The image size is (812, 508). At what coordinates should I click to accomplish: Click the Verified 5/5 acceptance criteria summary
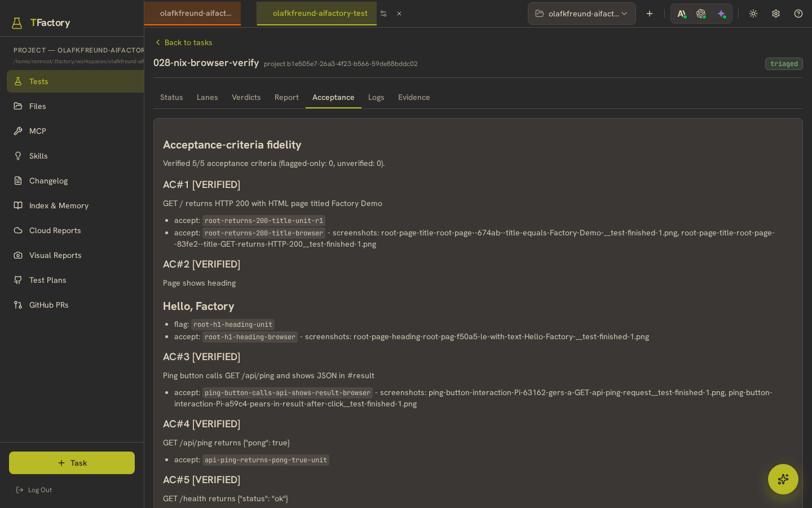pyautogui.click(x=273, y=163)
